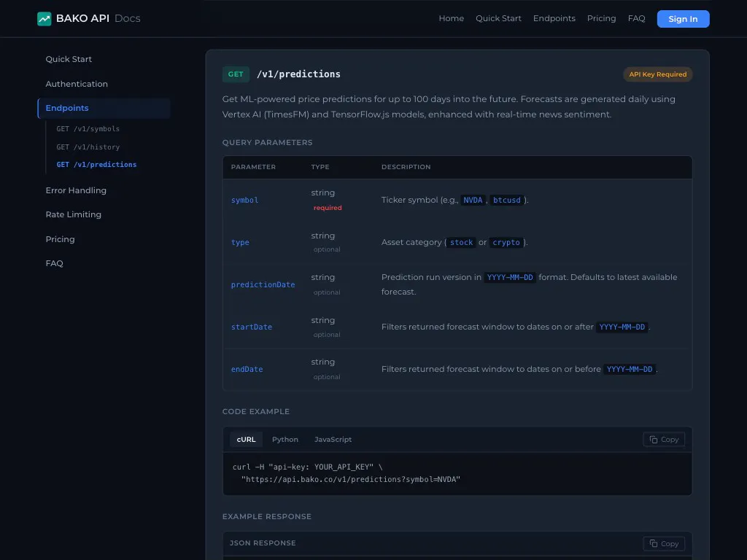Click the type parameter name
The height and width of the screenshot is (560, 747).
[240, 242]
